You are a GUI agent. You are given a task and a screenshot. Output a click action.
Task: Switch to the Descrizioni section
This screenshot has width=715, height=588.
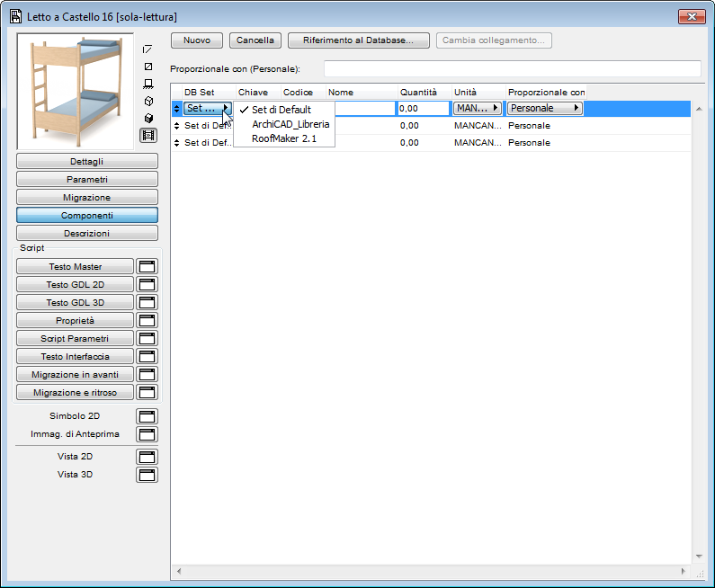(x=87, y=234)
